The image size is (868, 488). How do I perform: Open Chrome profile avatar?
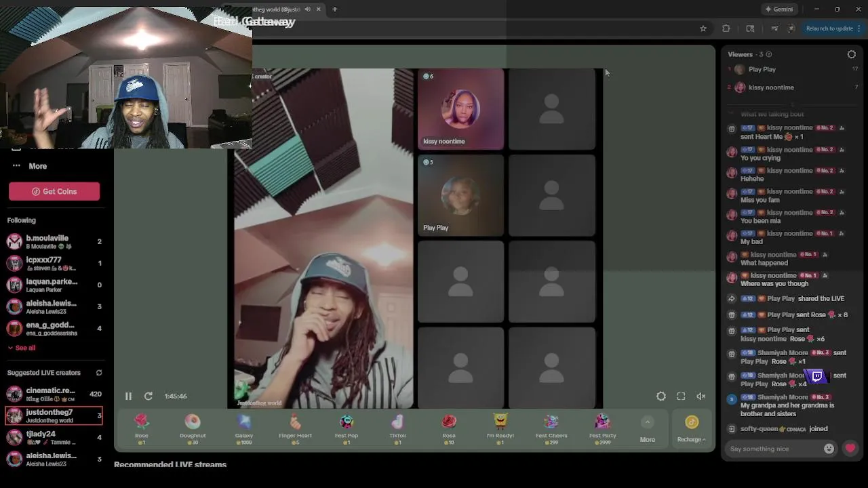[791, 28]
